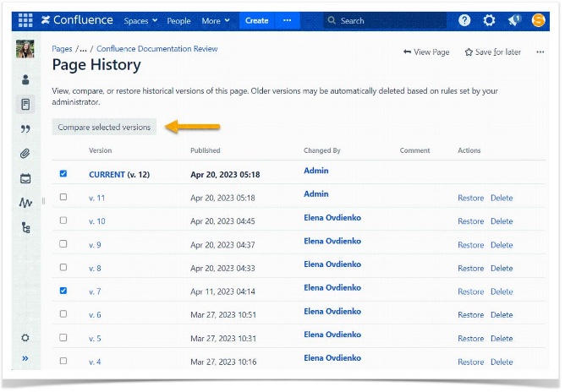Viewport: 565px width, 392px height.
Task: Restore version v. 4
Action: tap(470, 362)
